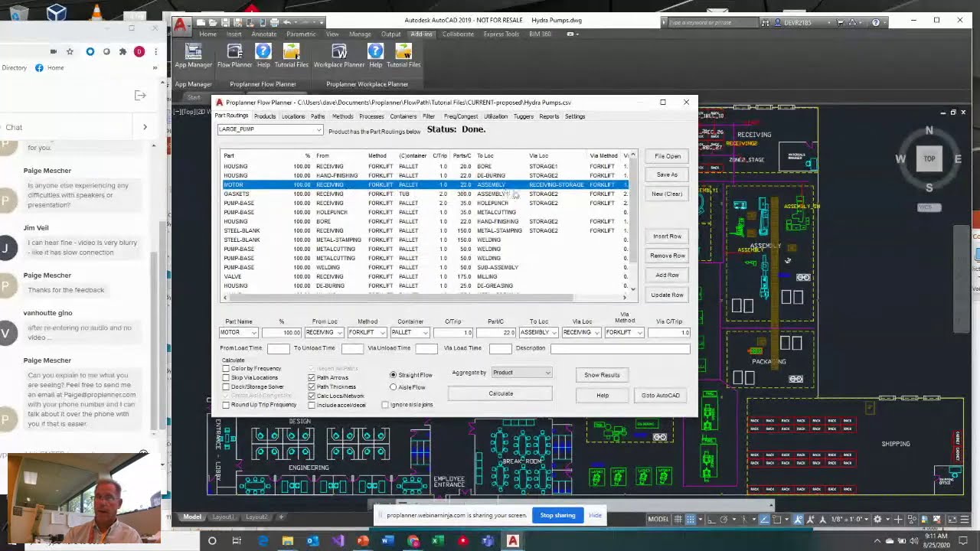Switch to the Locations tab
Image resolution: width=980 pixels, height=551 pixels.
(292, 116)
